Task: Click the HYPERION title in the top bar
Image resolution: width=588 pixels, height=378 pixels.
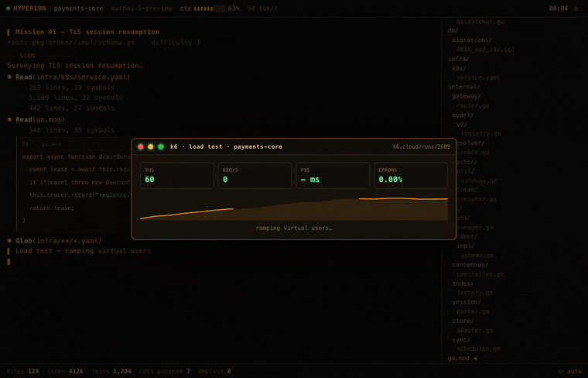Action: point(29,9)
